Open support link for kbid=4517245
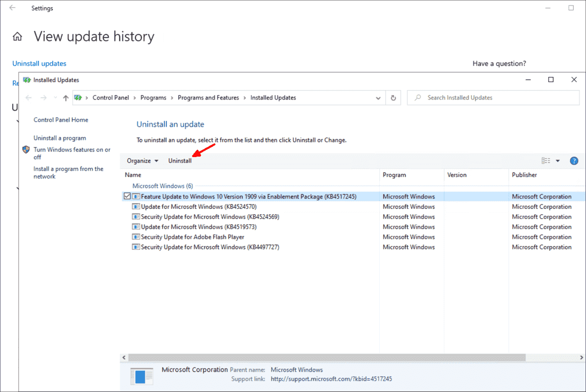Image resolution: width=586 pixels, height=392 pixels. [x=331, y=379]
